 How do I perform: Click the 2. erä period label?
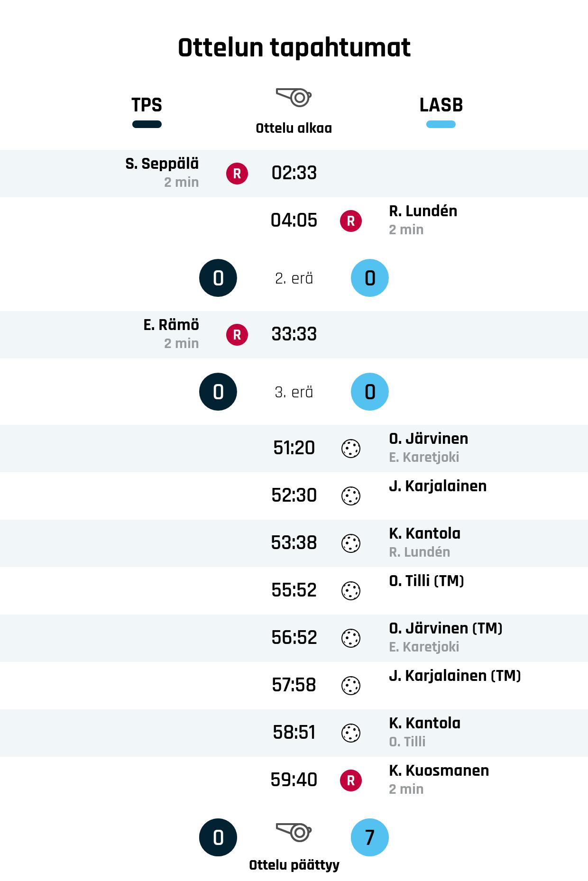pyautogui.click(x=294, y=278)
